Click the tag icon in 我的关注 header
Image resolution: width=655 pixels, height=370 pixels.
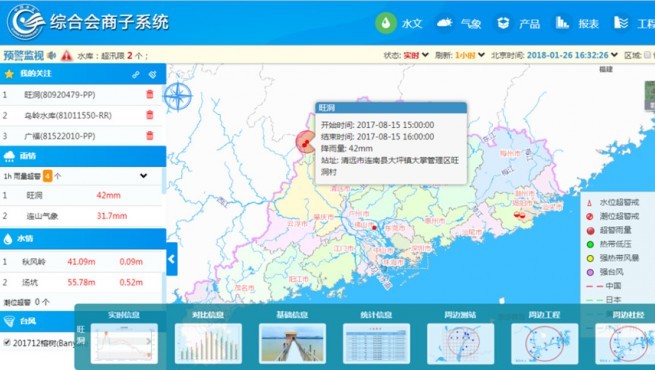[x=152, y=74]
